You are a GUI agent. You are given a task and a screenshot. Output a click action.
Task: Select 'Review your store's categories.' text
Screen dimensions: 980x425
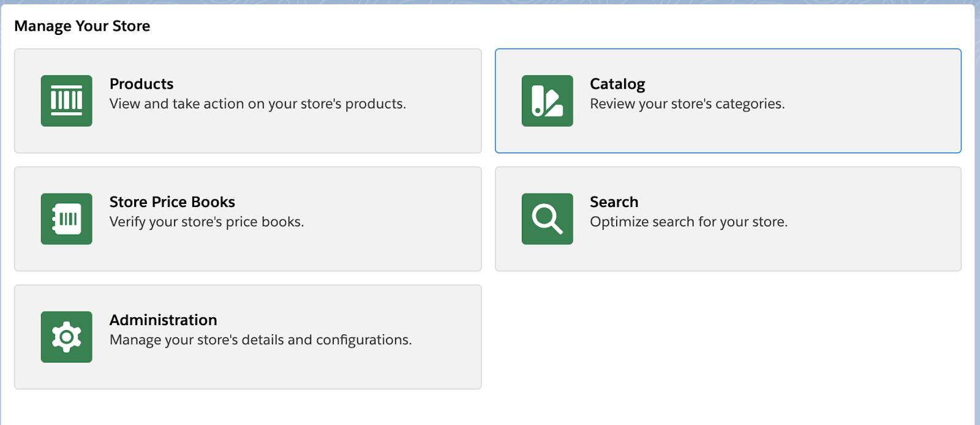pyautogui.click(x=687, y=104)
